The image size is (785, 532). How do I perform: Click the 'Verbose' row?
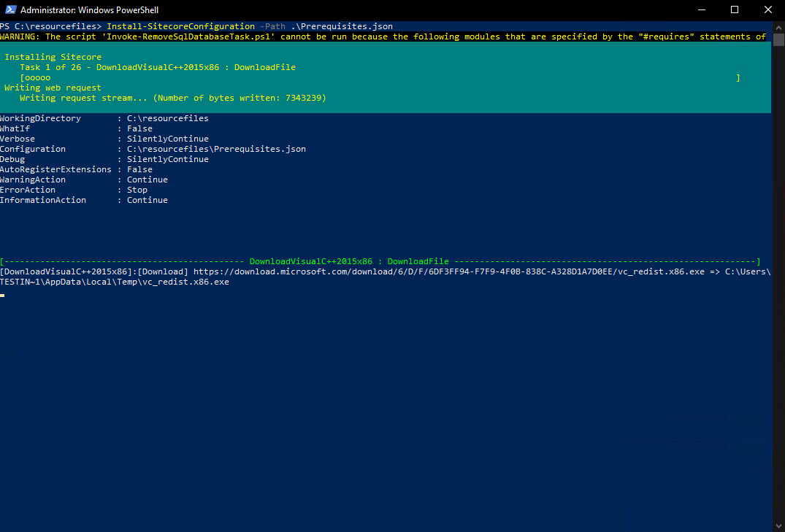(104, 139)
